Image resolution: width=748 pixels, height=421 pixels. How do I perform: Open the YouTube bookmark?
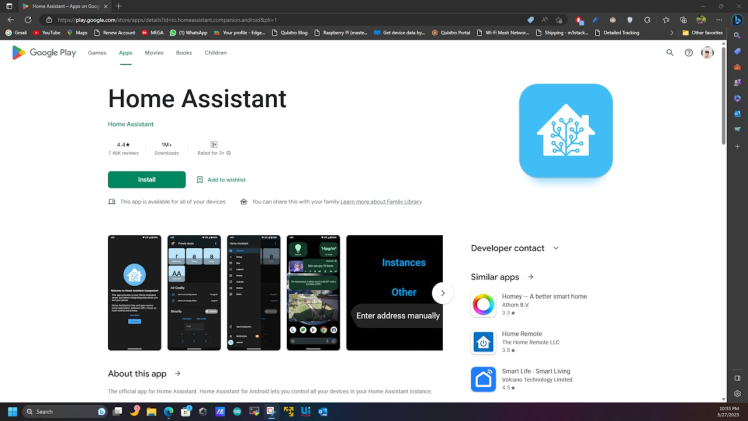46,33
